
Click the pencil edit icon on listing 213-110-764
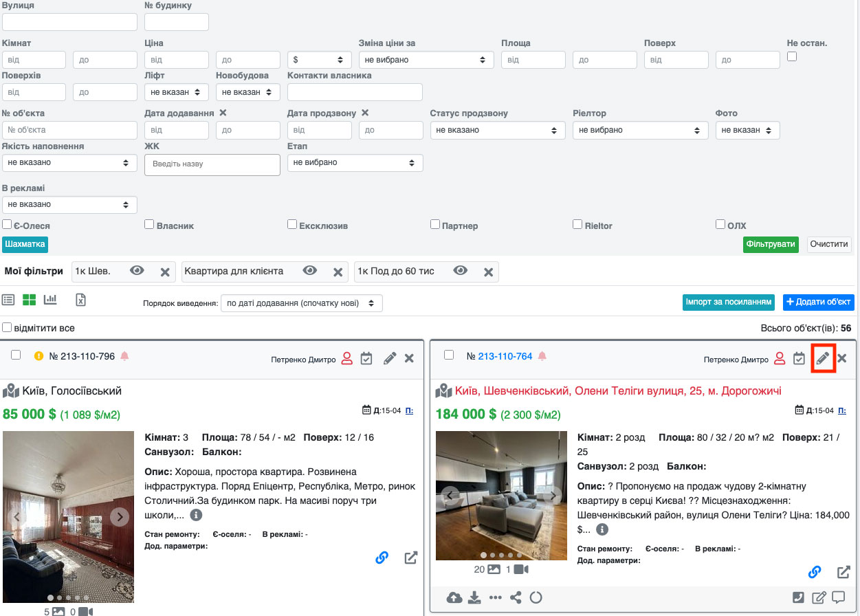pos(822,358)
